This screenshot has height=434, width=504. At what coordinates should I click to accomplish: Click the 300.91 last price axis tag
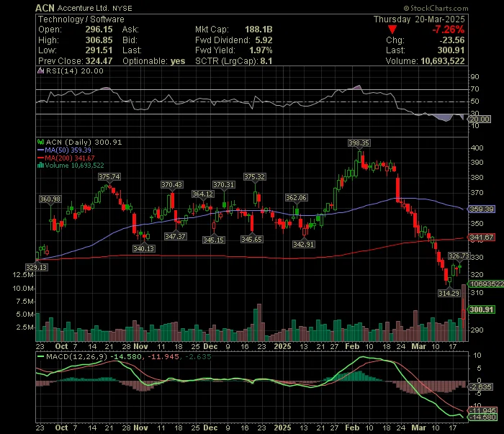coord(482,309)
